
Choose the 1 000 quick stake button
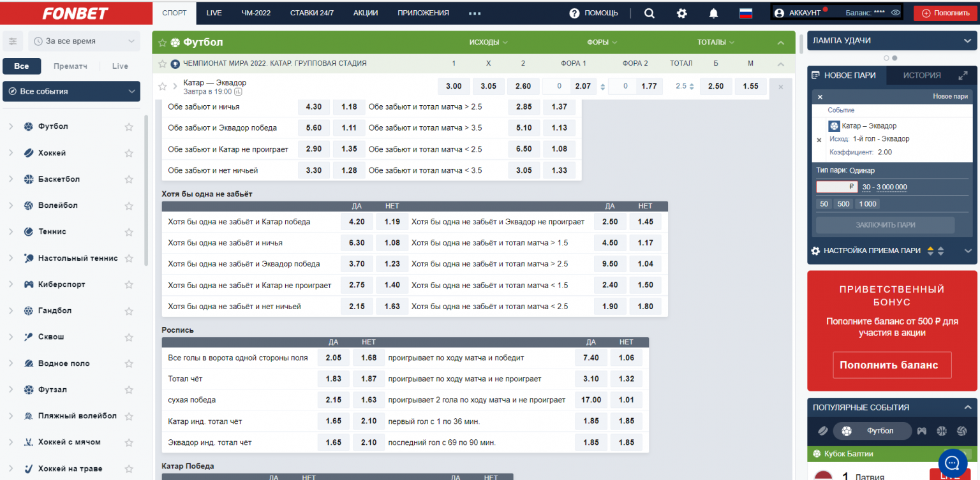tap(867, 204)
